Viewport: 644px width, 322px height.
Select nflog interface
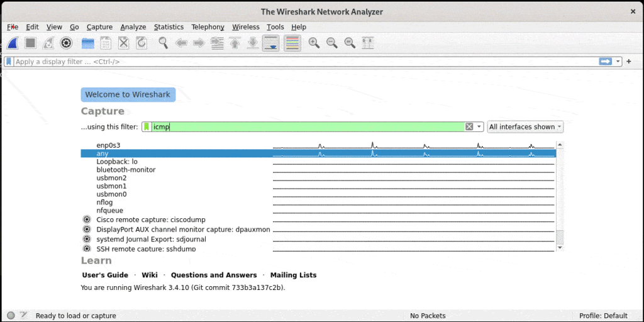click(318, 203)
